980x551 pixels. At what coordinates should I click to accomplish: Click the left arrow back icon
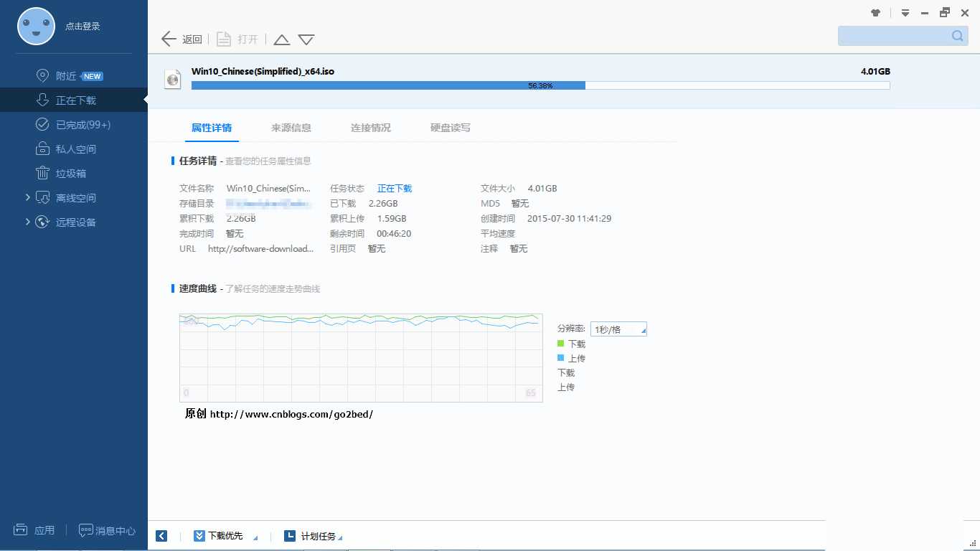click(169, 39)
